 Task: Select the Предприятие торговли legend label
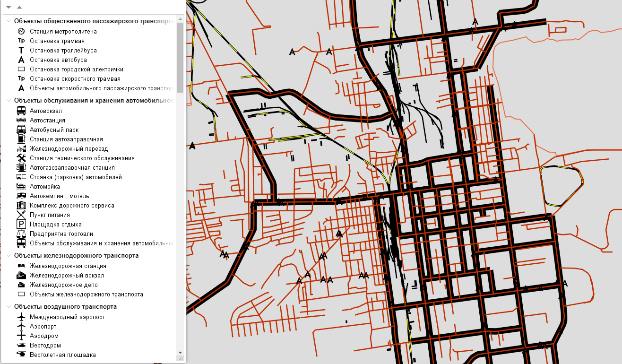61,234
